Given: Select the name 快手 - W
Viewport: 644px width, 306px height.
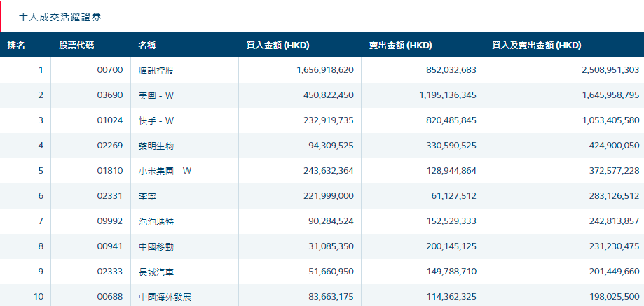Looking at the screenshot, I should pyautogui.click(x=156, y=120).
